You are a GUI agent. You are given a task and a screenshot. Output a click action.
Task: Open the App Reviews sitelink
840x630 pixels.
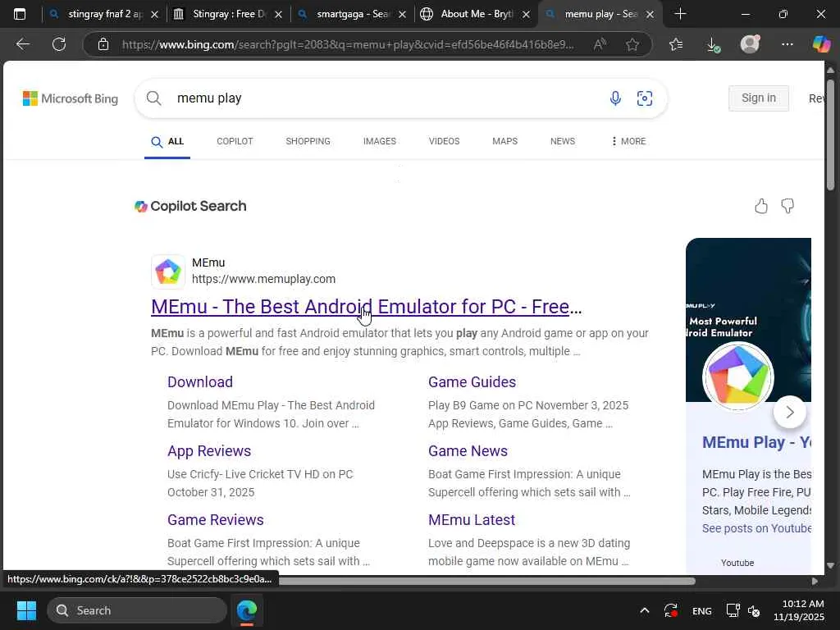(209, 451)
